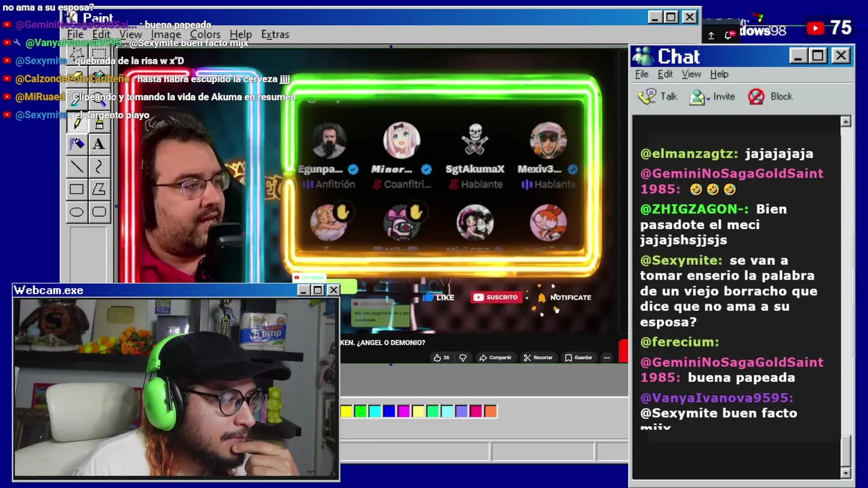Click the Block icon in Chat toolbar
Viewport: 868px width, 488px height.
[x=756, y=96]
